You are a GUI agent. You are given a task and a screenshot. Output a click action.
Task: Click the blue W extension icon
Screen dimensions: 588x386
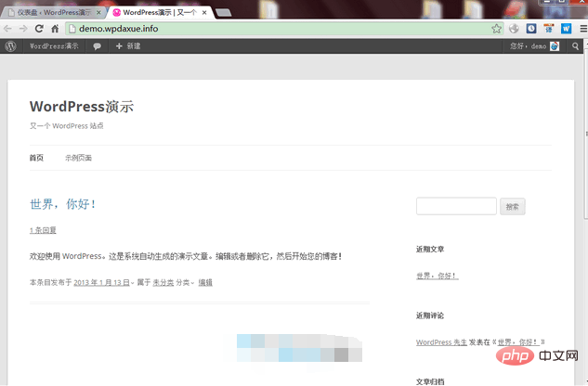pos(566,29)
